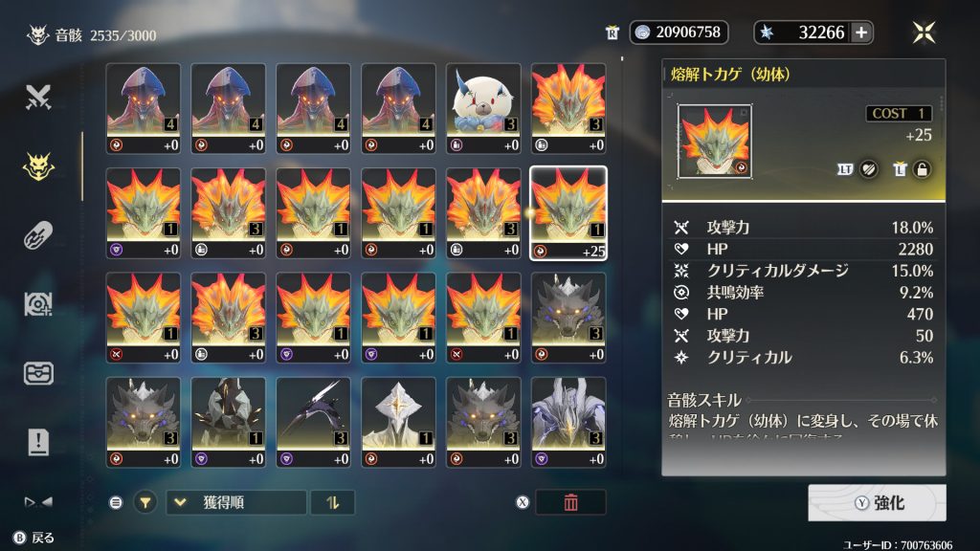Click the plus icon next to 32266

click(x=861, y=33)
